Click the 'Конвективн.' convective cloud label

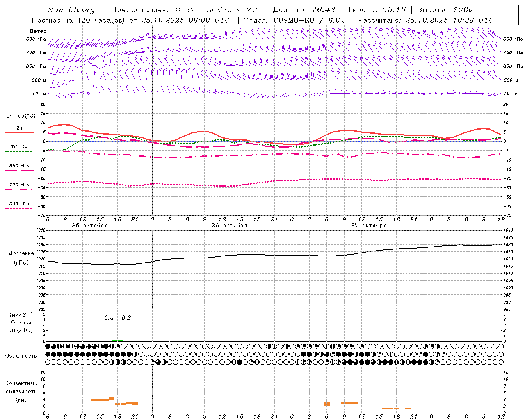21,383
